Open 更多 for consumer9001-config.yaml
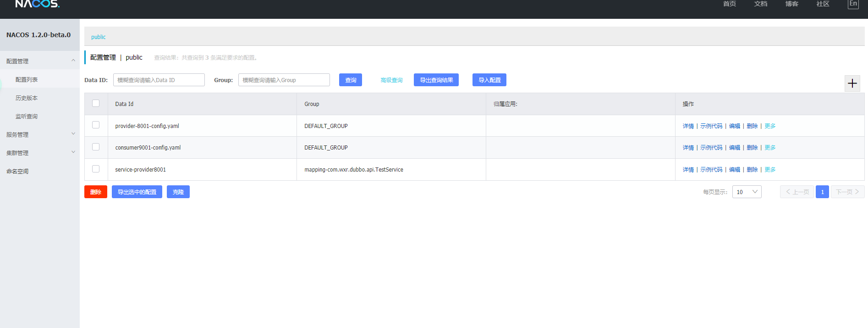 point(770,147)
